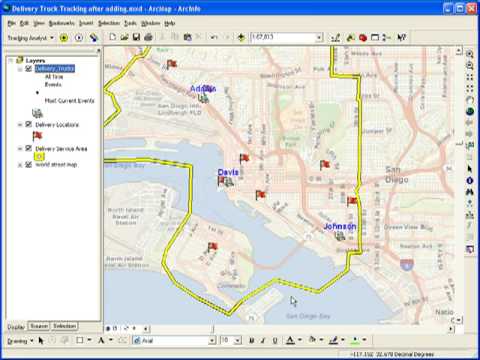The width and height of the screenshot is (480, 360).
Task: Click the New Map File icon
Action: coord(113,37)
